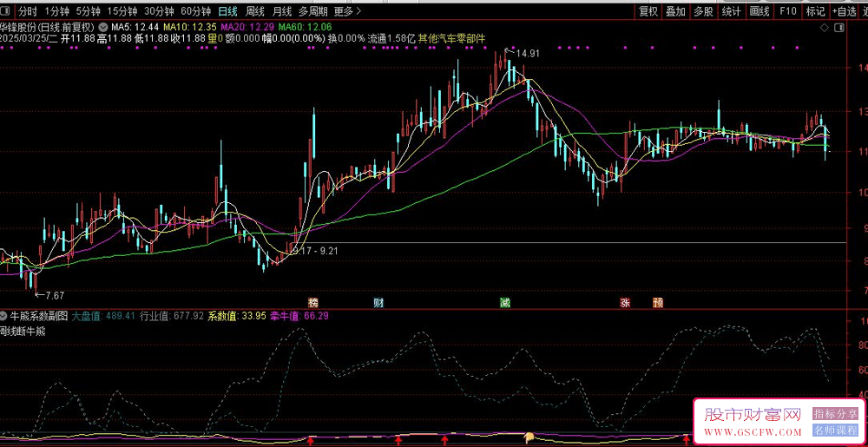Switch to the 60分钟 period tab
The width and height of the screenshot is (868, 447).
tap(195, 11)
